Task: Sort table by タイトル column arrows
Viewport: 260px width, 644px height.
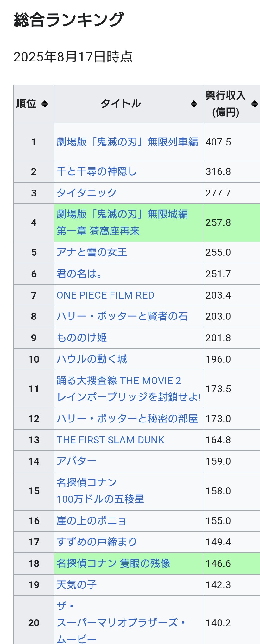Action: [x=194, y=104]
